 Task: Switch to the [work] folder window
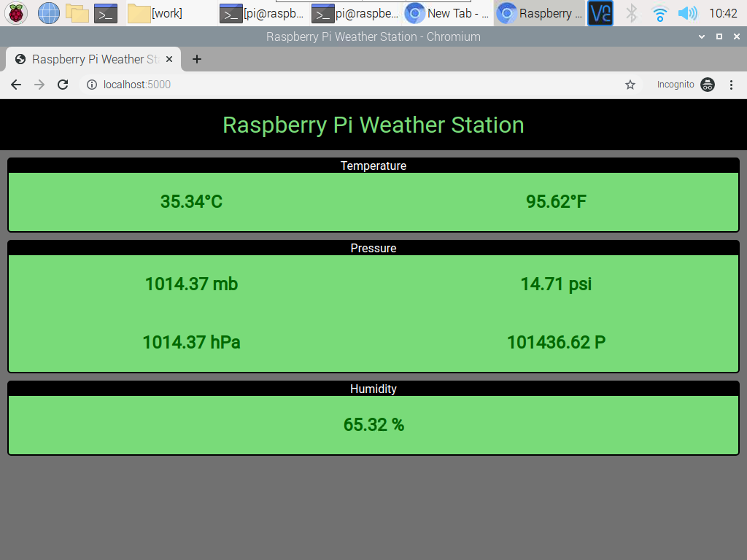click(x=157, y=13)
